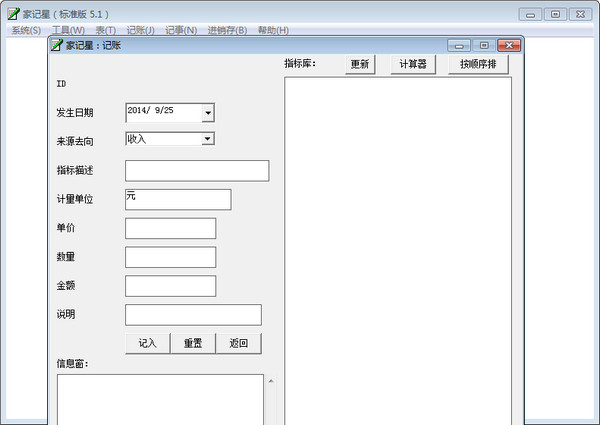The height and width of the screenshot is (425, 600).
Task: Click the 金额 amount field
Action: [170, 286]
